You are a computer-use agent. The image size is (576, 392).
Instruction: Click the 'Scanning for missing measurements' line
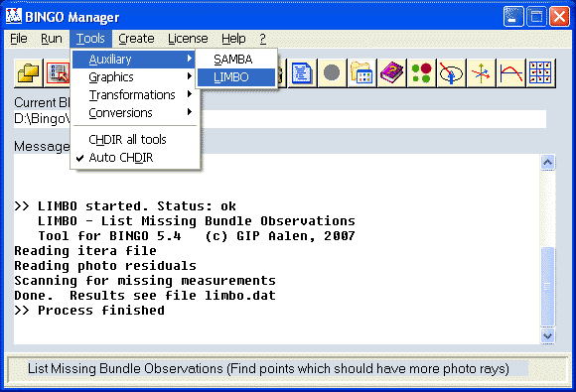coord(145,281)
